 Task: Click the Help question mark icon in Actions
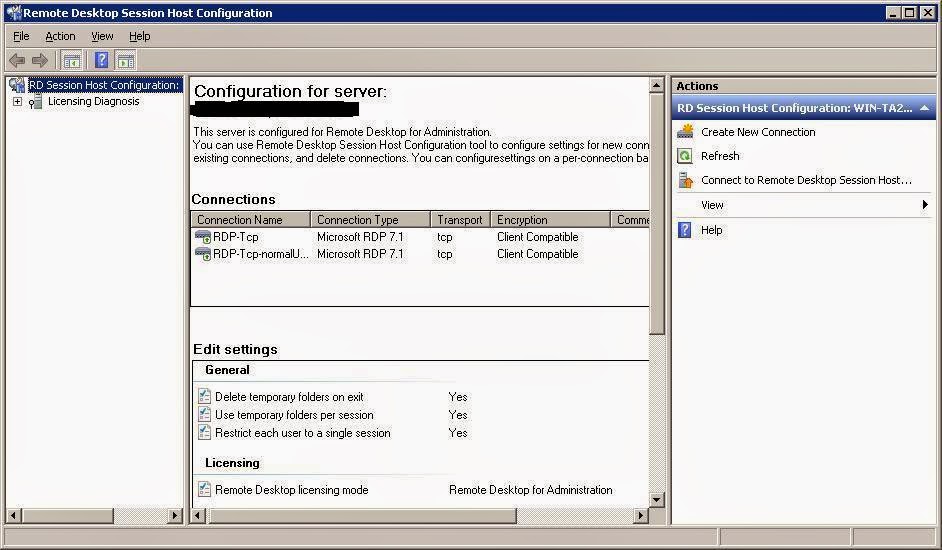(x=684, y=230)
